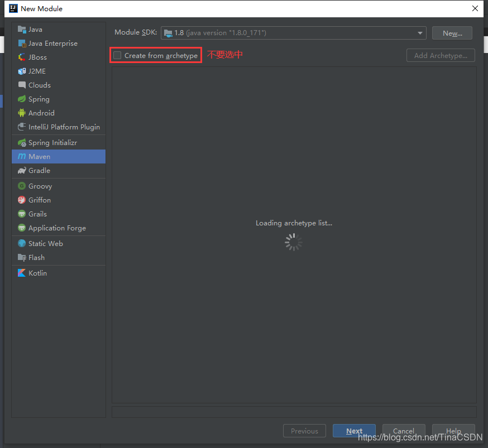
Task: Click the New... SDK button
Action: pyautogui.click(x=452, y=33)
